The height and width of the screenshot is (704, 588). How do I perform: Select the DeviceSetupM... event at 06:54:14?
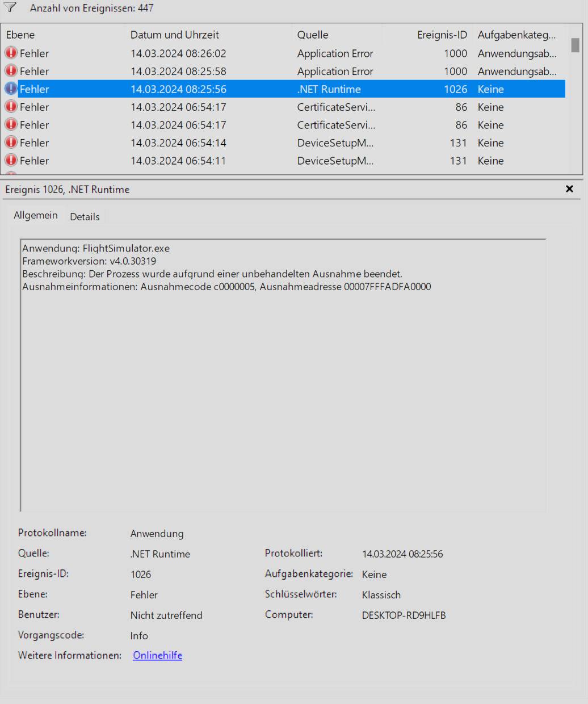click(x=284, y=143)
